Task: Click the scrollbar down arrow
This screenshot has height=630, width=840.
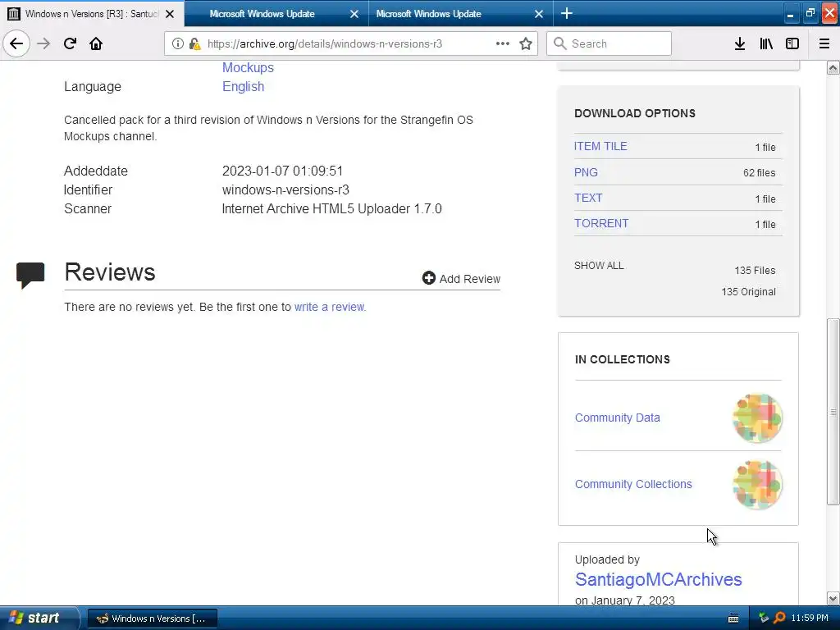Action: point(833,598)
